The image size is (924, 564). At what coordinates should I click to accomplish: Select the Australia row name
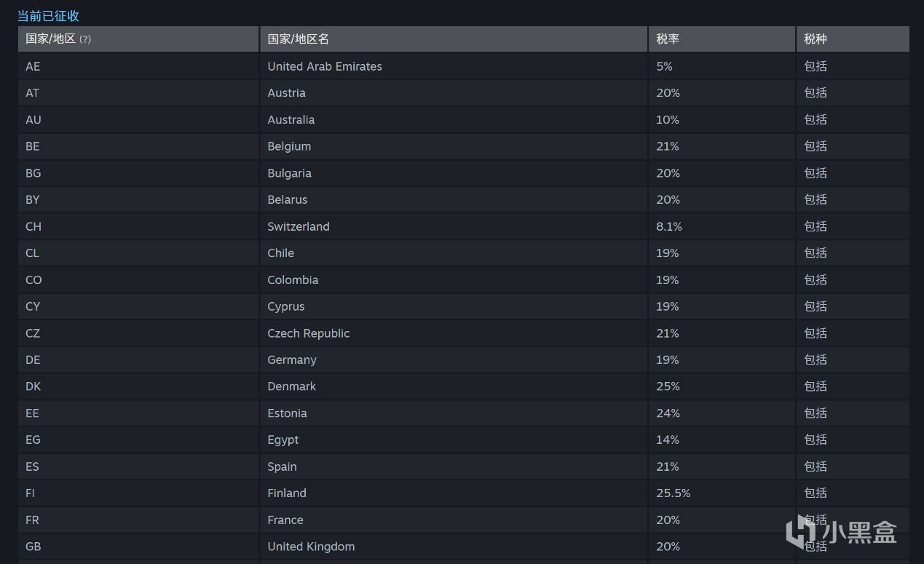[x=291, y=119]
